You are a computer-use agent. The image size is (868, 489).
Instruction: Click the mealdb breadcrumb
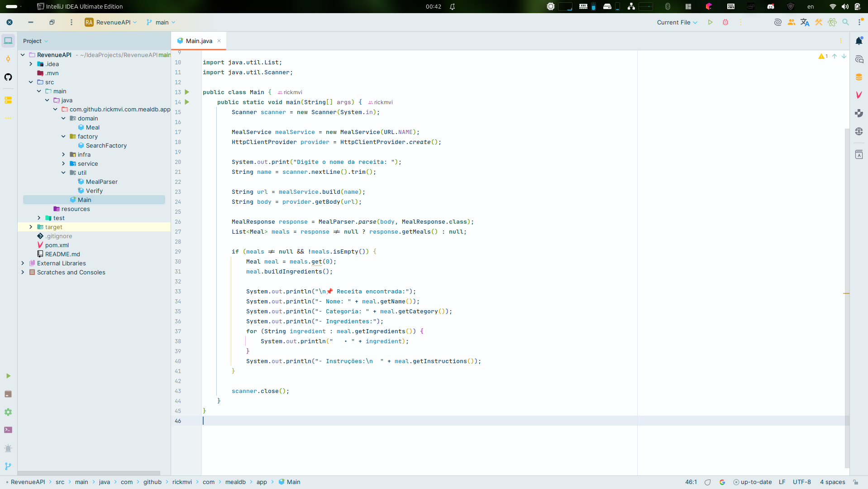coord(235,482)
